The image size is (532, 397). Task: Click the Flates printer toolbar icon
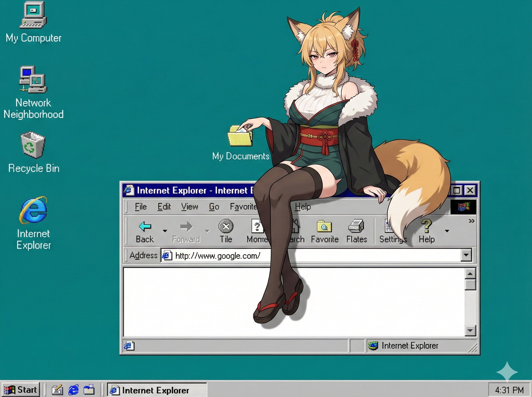[356, 226]
